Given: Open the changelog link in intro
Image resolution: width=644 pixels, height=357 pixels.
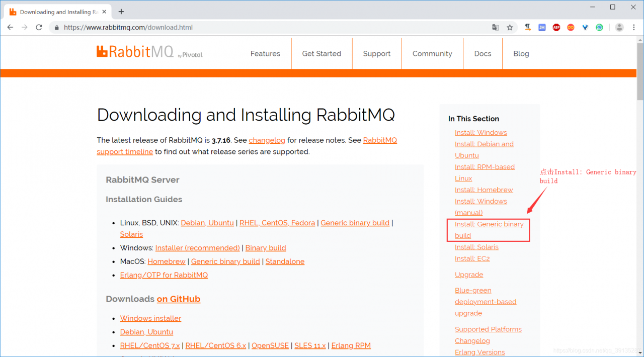Looking at the screenshot, I should pyautogui.click(x=267, y=140).
